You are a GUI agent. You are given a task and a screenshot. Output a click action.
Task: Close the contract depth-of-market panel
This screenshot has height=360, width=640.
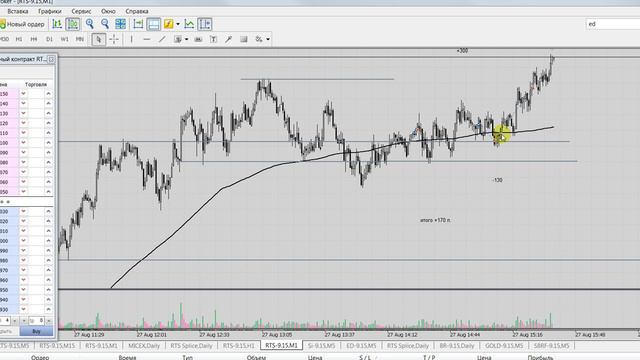51,60
